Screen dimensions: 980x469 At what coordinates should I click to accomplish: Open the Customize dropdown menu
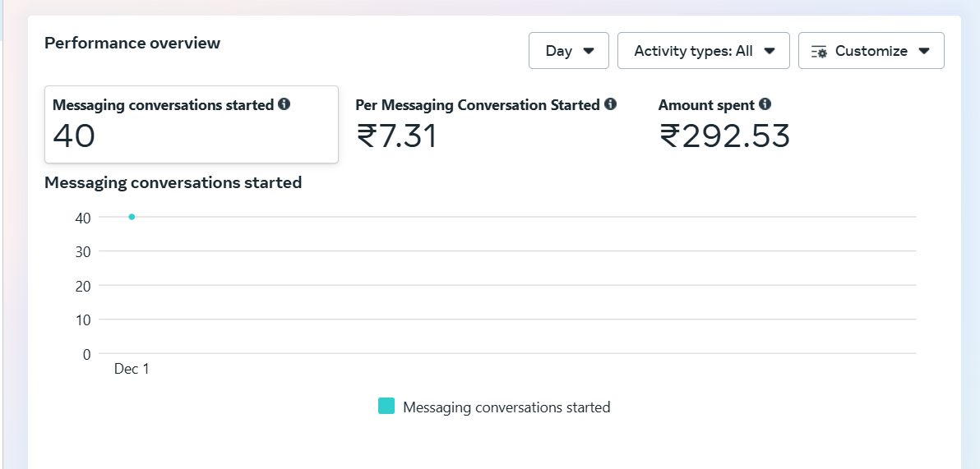pos(871,51)
